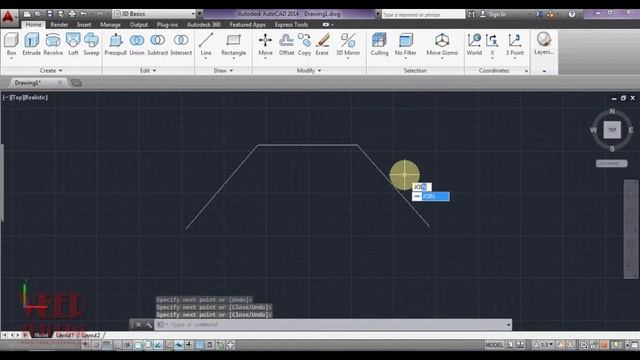Activate the Presspull tool

coord(116,44)
